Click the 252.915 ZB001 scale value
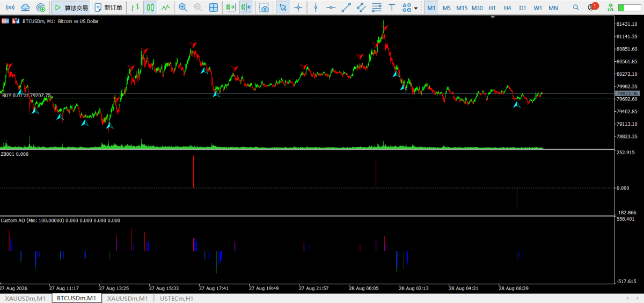 pyautogui.click(x=626, y=153)
